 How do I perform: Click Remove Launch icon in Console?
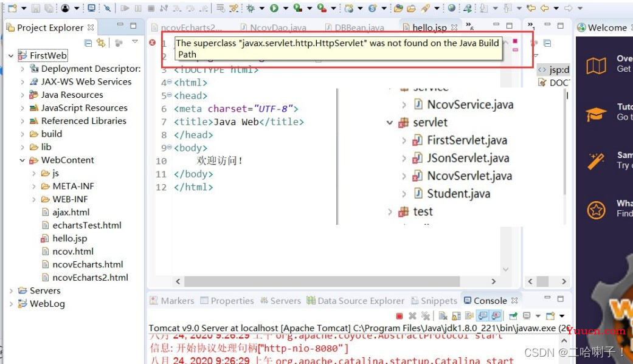pyautogui.click(x=412, y=316)
